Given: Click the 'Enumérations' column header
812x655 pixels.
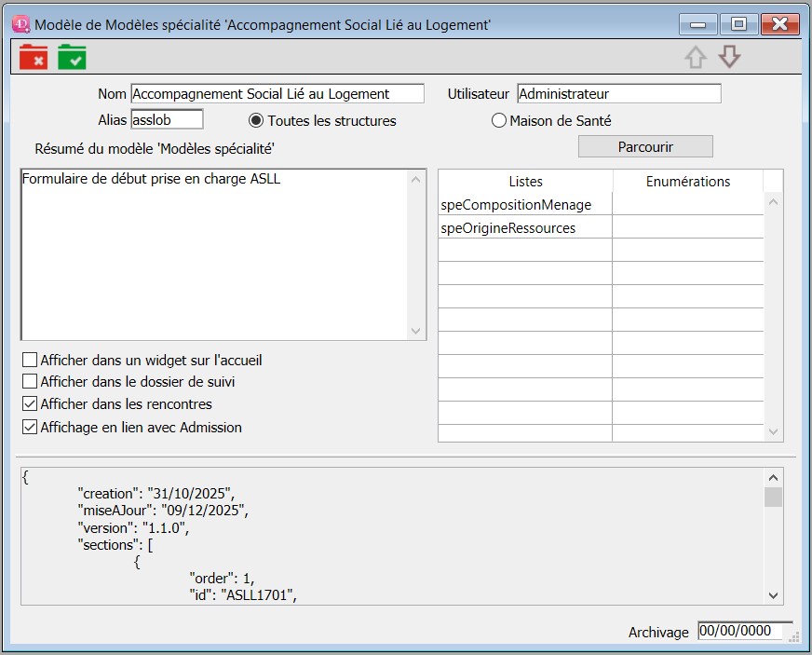Looking at the screenshot, I should tap(687, 182).
